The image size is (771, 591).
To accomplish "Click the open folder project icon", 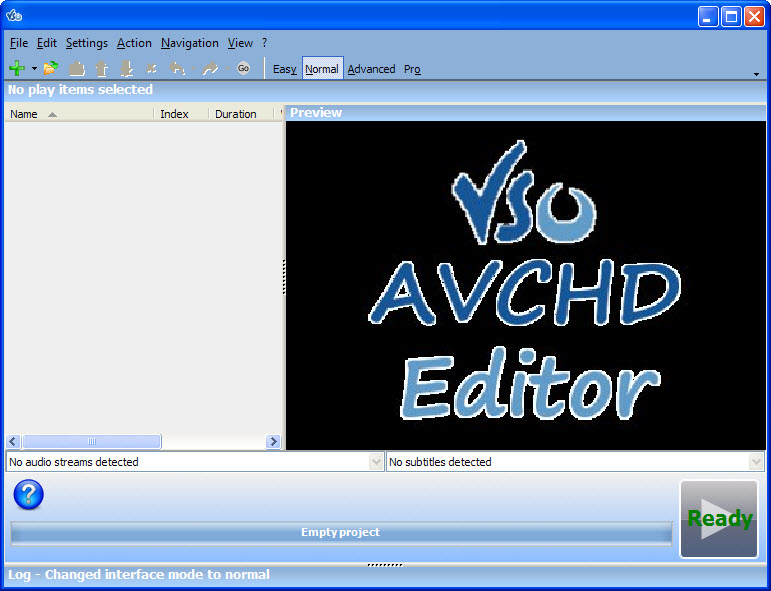I will [x=51, y=68].
